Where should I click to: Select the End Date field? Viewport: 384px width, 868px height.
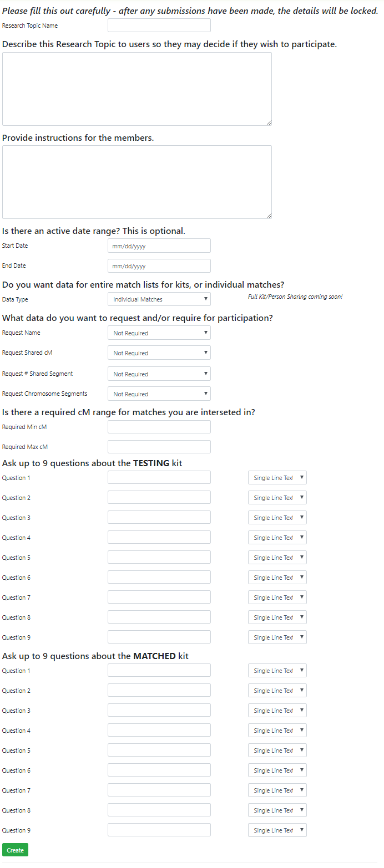tap(159, 266)
